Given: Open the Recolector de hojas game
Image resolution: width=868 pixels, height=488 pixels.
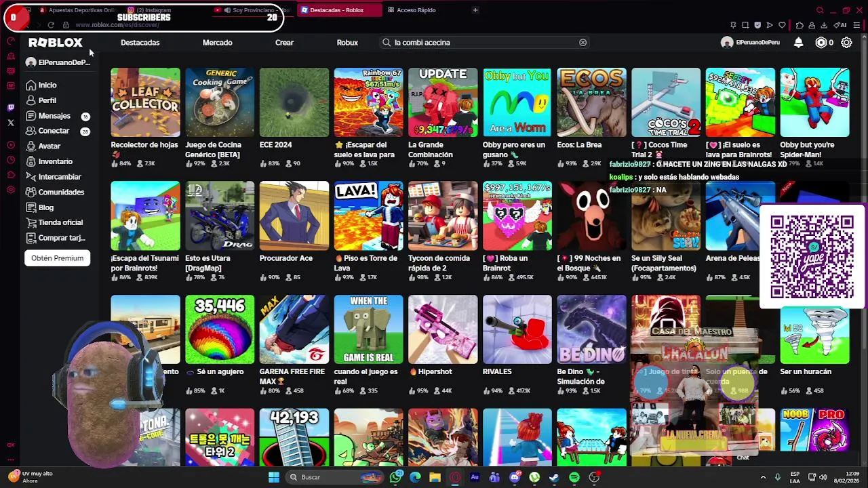Looking at the screenshot, I should click(x=146, y=102).
